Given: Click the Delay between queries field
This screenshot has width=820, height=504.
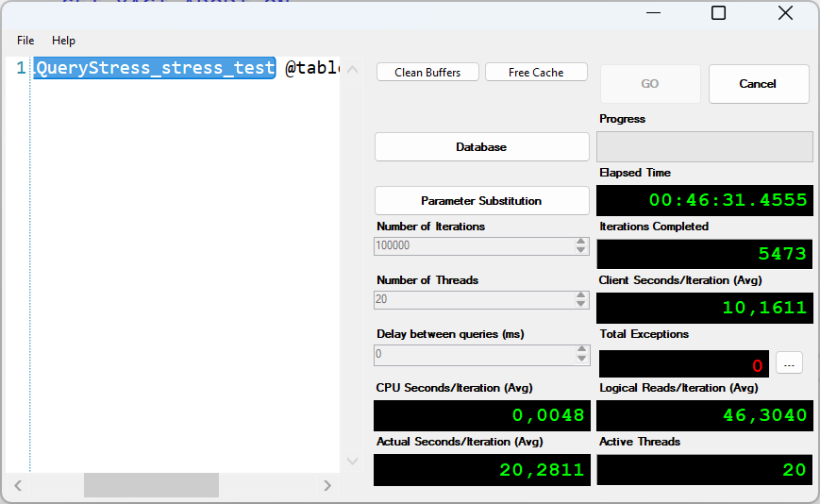Looking at the screenshot, I should coord(474,355).
